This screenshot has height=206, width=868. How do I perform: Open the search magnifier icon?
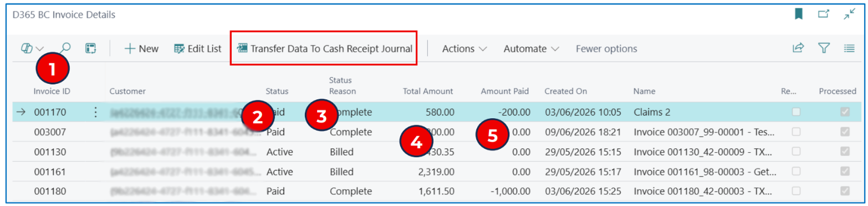65,48
